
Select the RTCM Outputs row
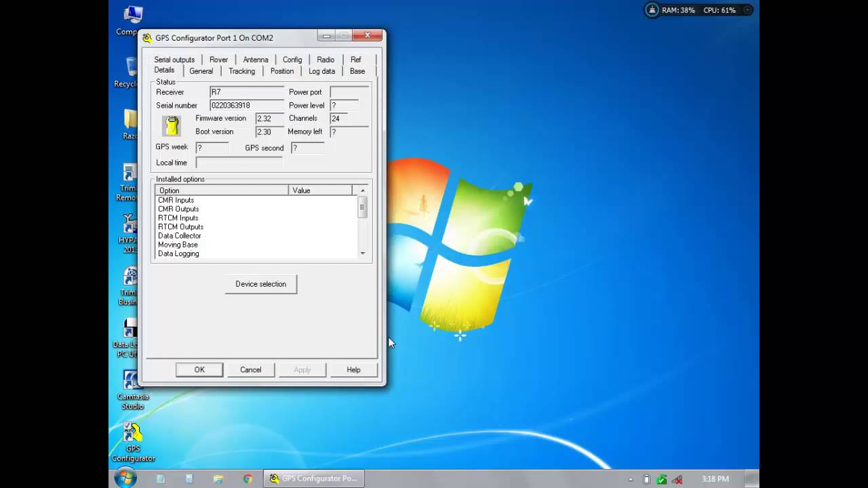(x=256, y=227)
